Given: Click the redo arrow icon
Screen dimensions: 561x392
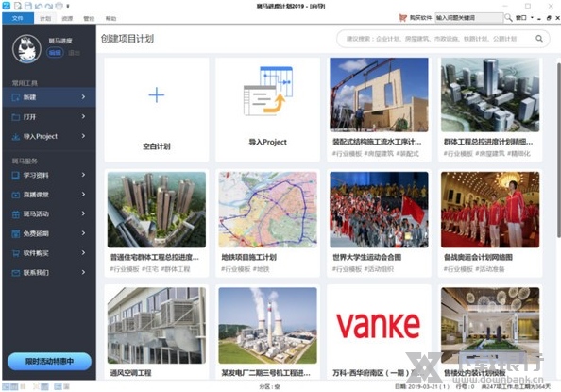Looking at the screenshot, I should 49,6.
